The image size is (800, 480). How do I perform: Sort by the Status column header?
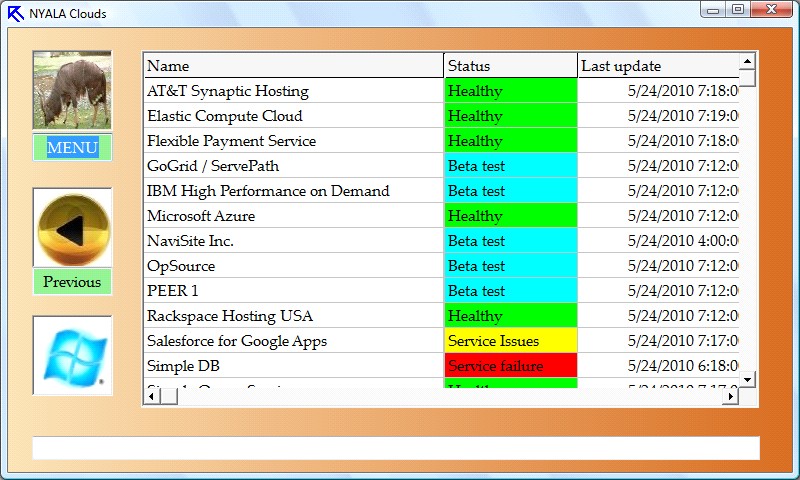pos(510,66)
